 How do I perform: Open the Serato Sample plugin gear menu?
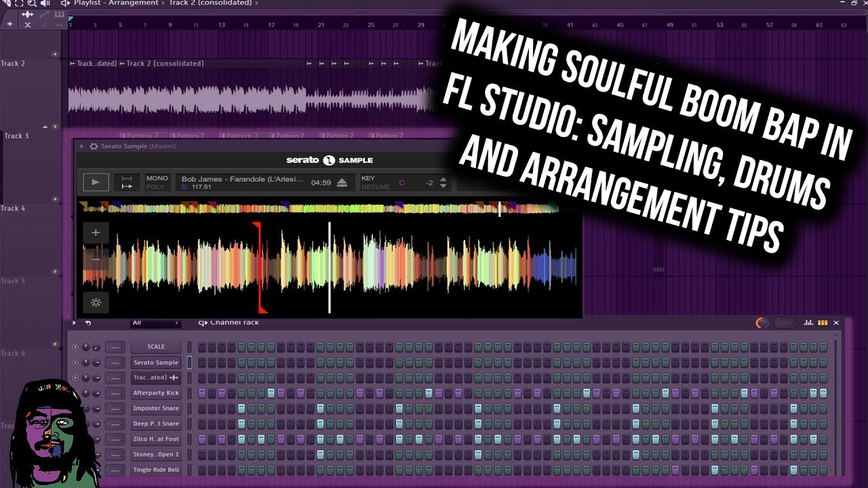pyautogui.click(x=94, y=146)
